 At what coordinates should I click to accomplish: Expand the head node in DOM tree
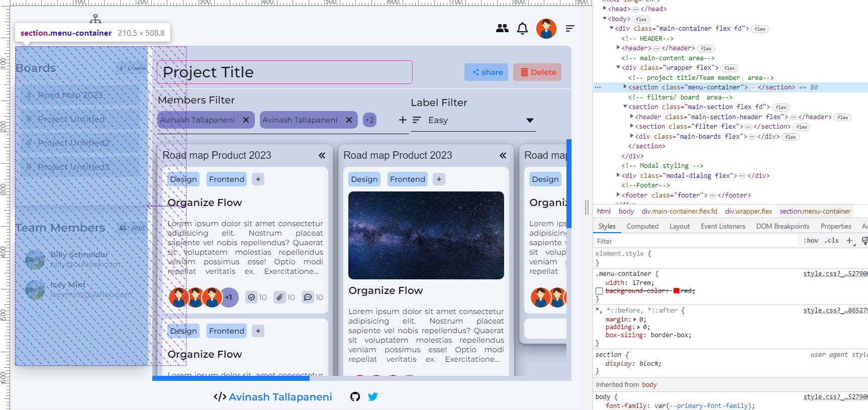[x=605, y=9]
